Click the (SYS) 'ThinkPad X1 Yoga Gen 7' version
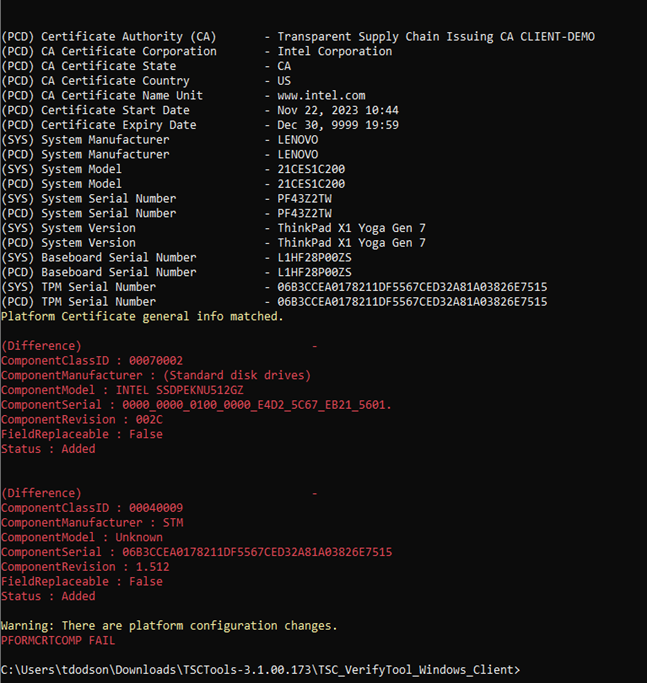 coord(352,228)
